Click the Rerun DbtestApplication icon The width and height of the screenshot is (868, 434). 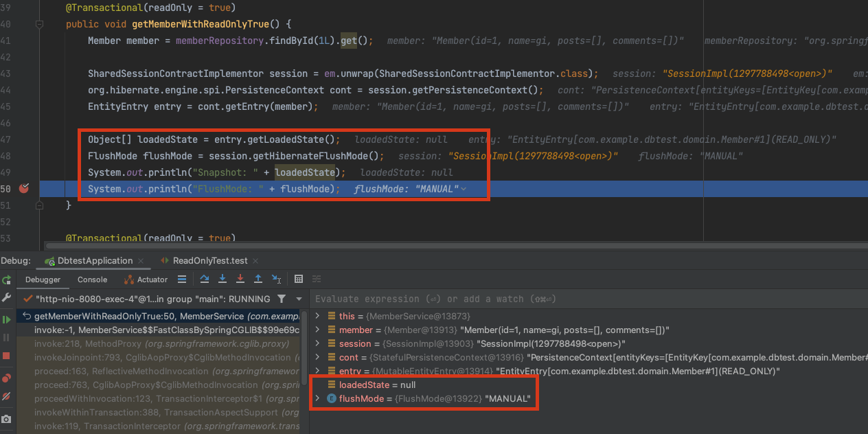point(6,279)
